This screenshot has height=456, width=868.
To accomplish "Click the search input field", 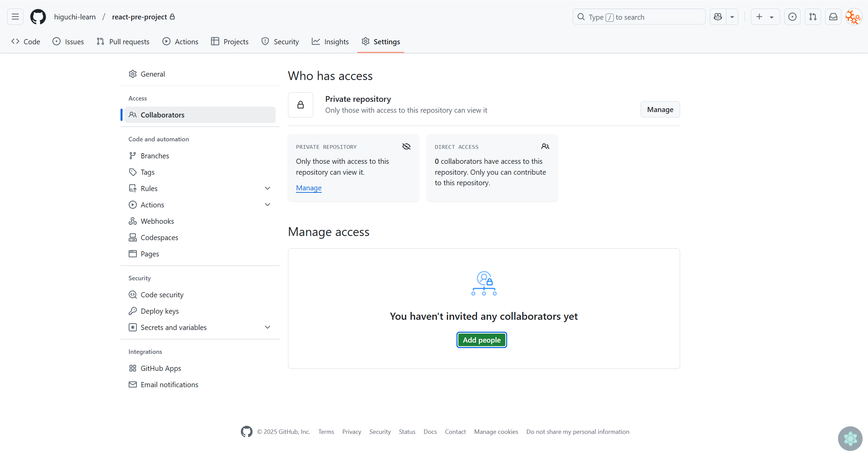I will [x=639, y=17].
